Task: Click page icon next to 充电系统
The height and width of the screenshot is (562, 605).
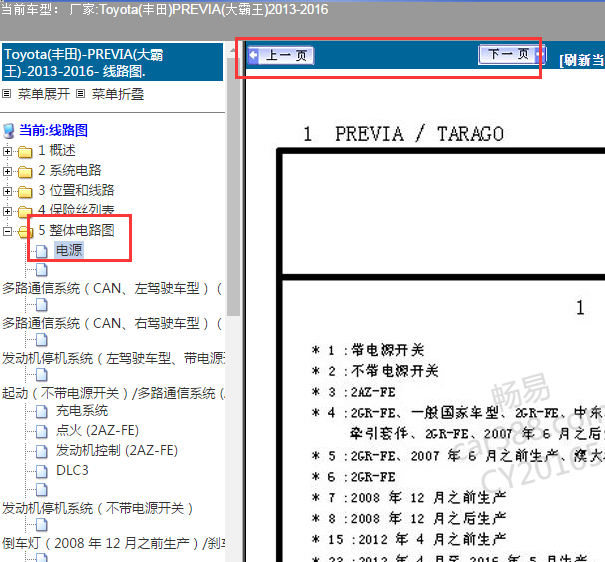Action: tap(41, 412)
